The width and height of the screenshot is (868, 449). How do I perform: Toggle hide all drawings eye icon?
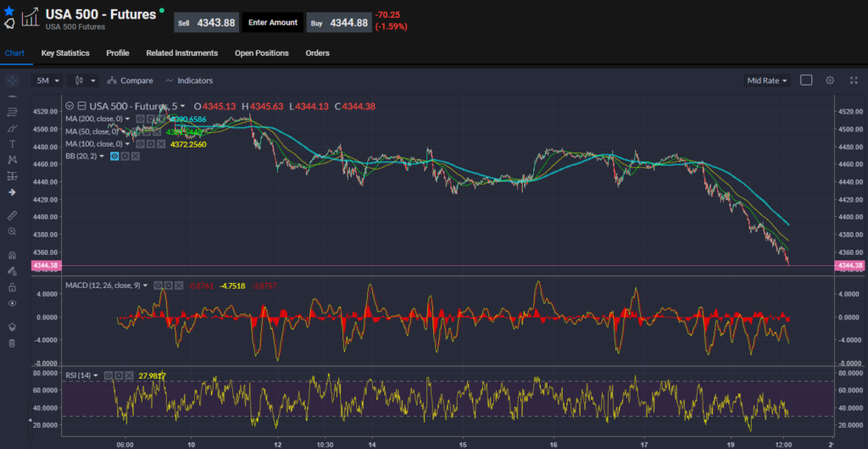point(12,303)
